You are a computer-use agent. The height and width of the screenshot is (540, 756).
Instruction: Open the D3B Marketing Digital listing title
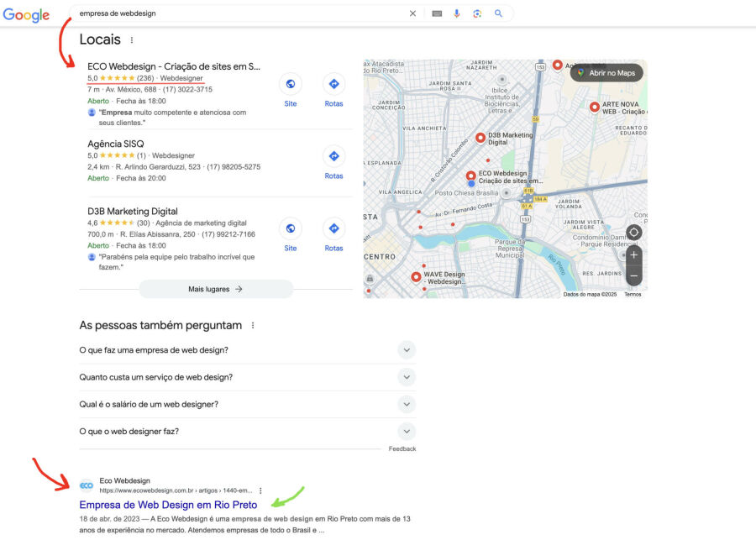(x=133, y=211)
